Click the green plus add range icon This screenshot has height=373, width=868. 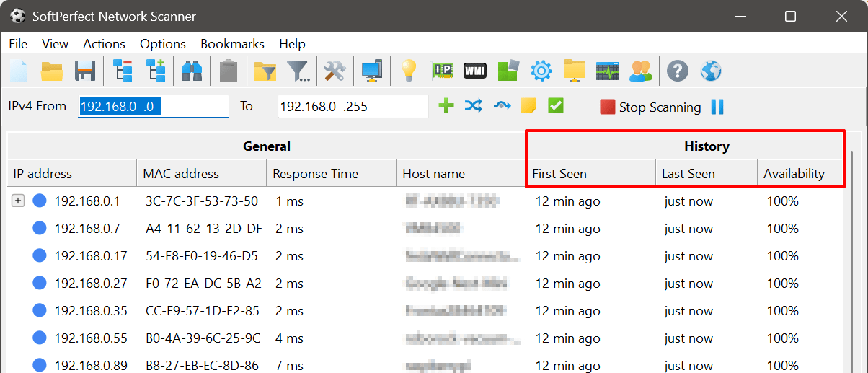pos(446,106)
